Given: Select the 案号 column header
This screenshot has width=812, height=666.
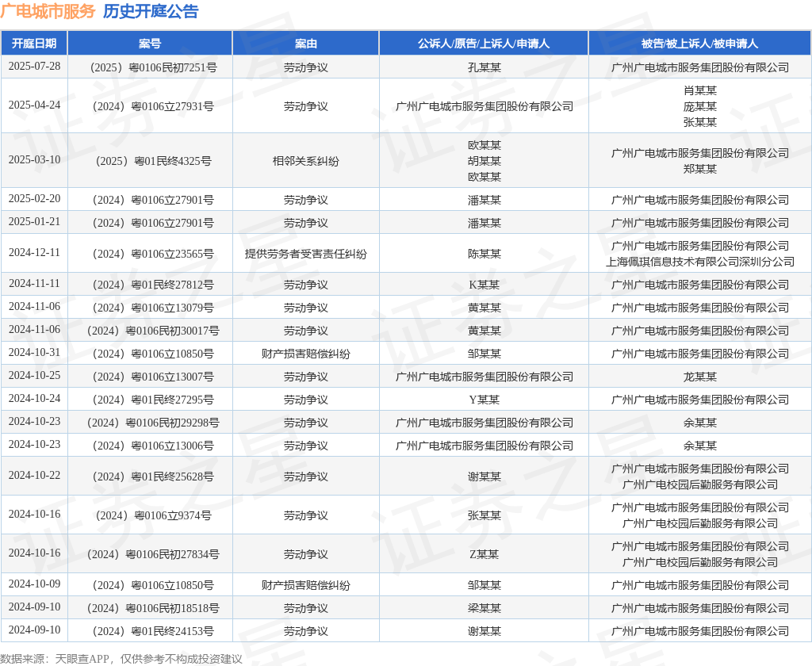Looking at the screenshot, I should (150, 44).
